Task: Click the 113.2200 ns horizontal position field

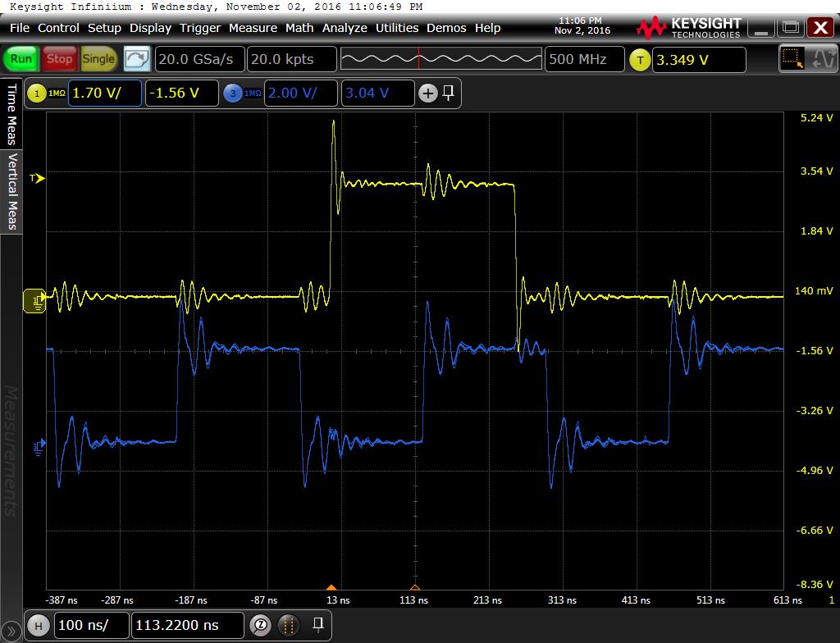Action: pyautogui.click(x=188, y=625)
